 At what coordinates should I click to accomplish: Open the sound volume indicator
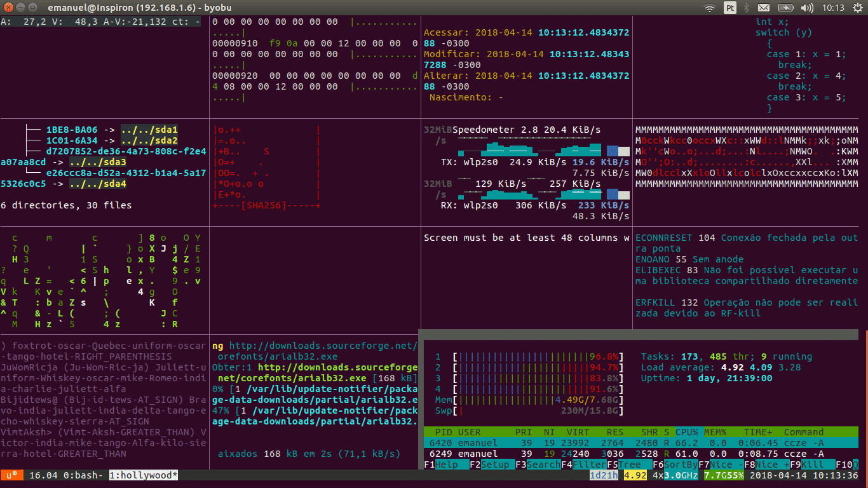coord(807,8)
